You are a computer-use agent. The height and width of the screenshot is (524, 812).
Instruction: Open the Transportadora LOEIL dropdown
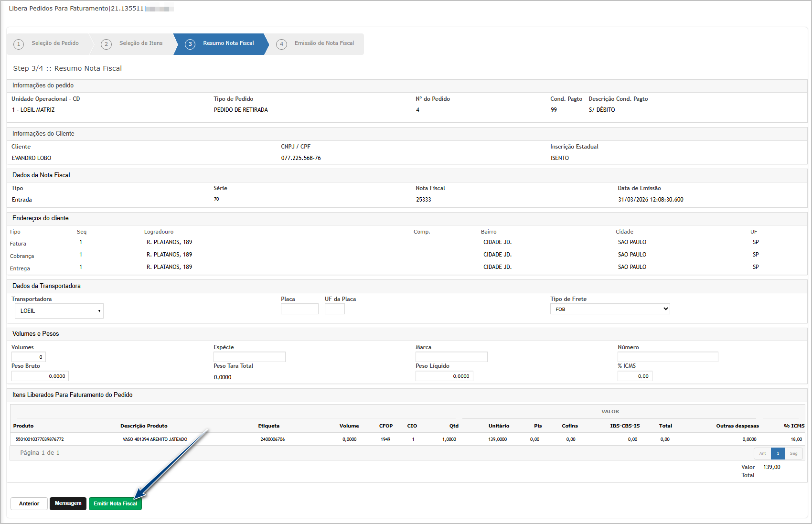click(x=59, y=311)
